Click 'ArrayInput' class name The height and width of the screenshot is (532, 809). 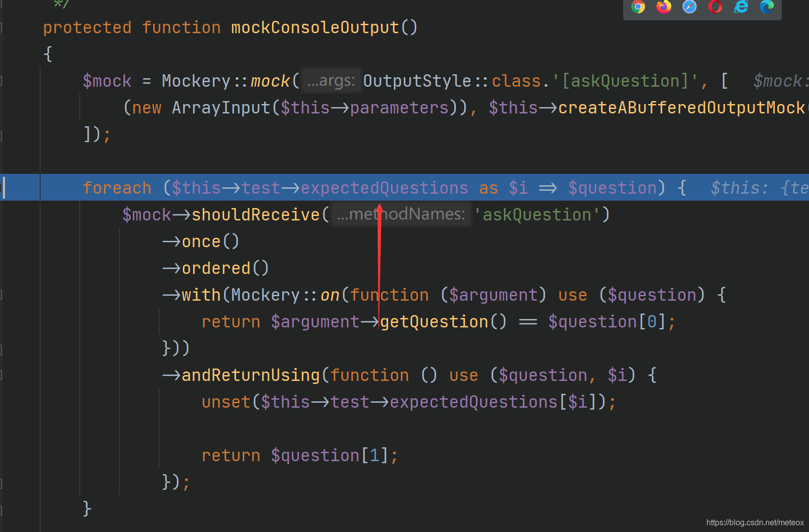[x=221, y=108]
